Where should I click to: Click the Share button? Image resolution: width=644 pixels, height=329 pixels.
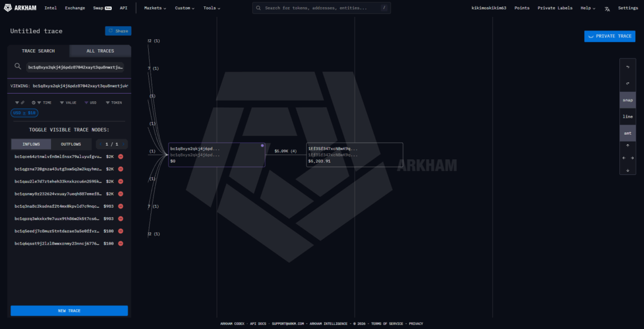click(x=118, y=31)
